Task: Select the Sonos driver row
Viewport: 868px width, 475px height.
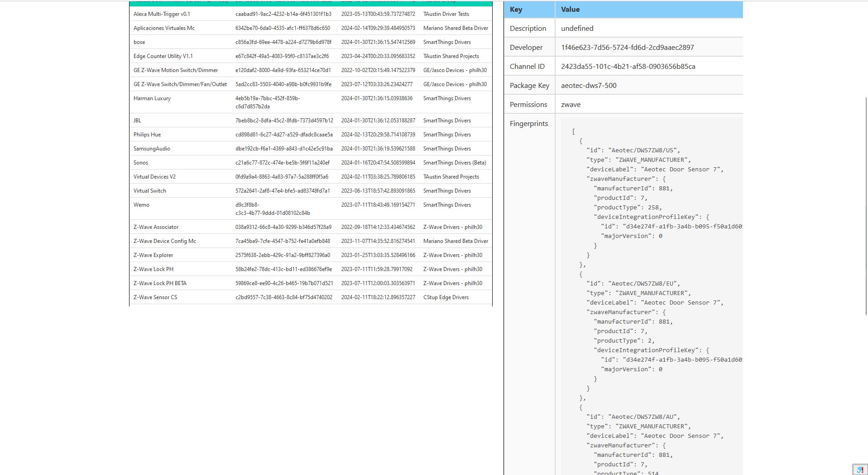Action: click(226, 162)
